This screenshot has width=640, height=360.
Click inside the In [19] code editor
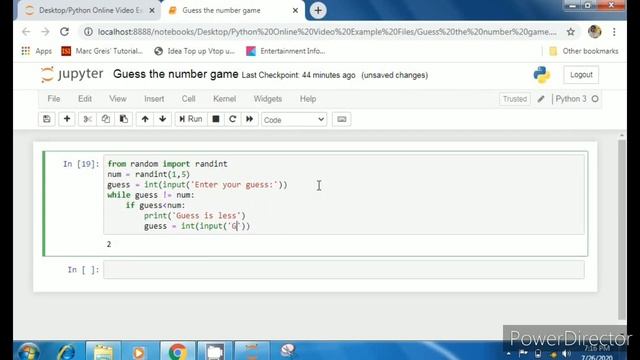coord(344,195)
